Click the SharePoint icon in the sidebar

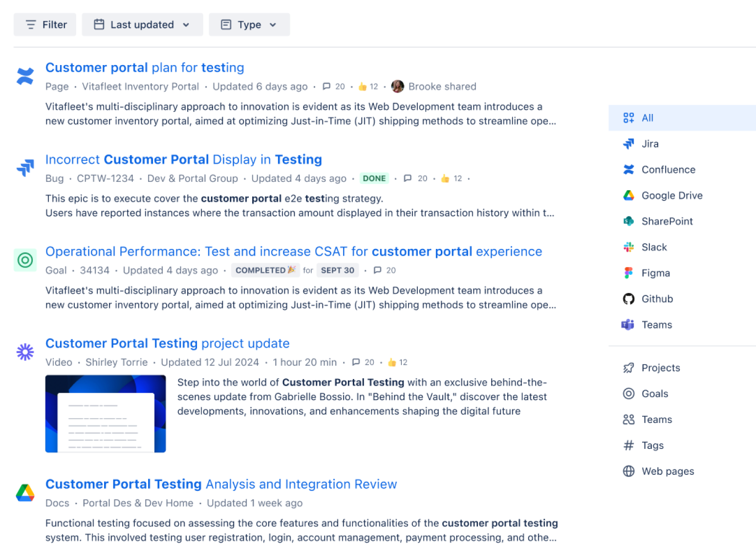[x=628, y=221]
